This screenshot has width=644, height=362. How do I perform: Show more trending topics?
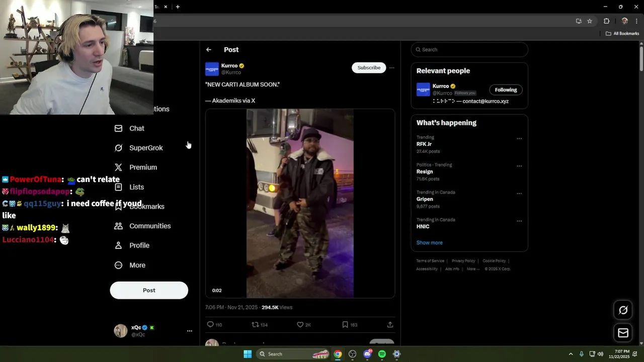tap(429, 242)
